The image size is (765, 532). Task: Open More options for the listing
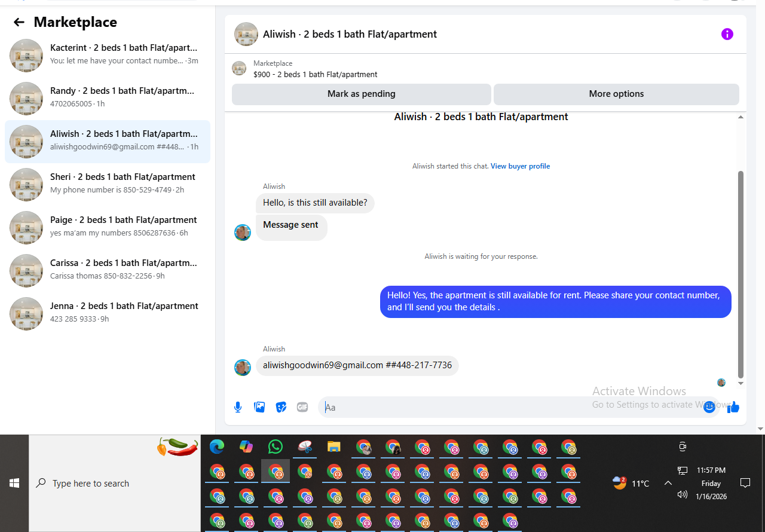[616, 94]
